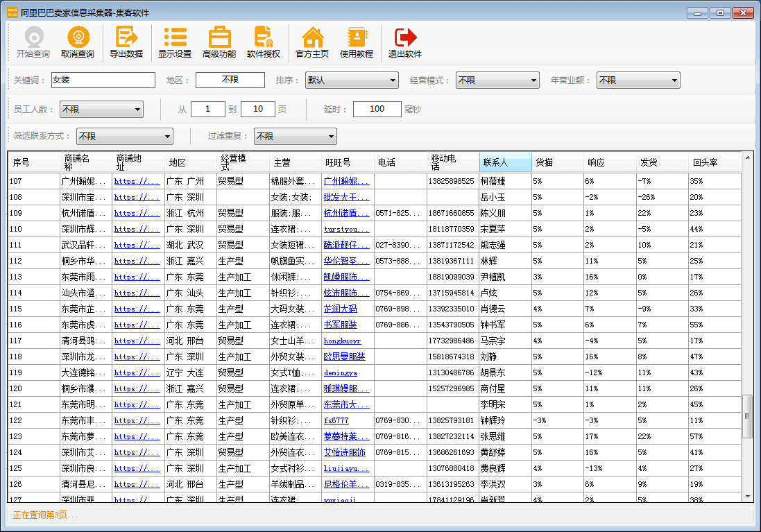Click 退出软件 exit software icon

tap(404, 42)
